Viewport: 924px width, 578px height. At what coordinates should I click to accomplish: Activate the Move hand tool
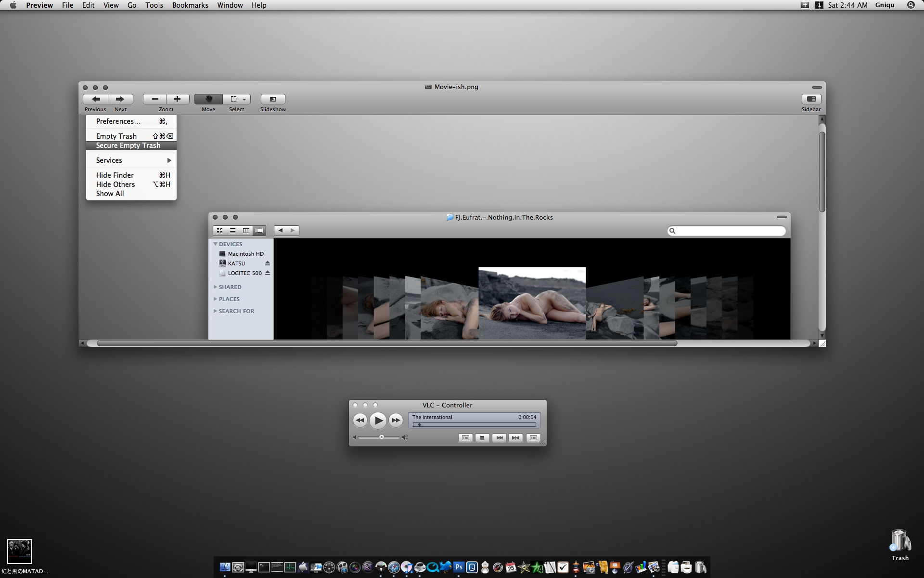[208, 99]
